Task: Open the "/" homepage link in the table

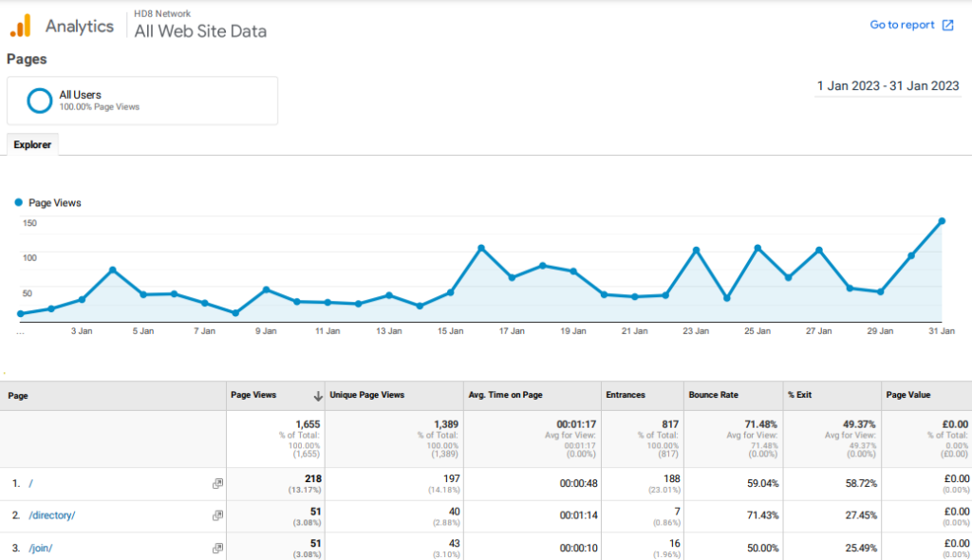Action: click(x=29, y=483)
